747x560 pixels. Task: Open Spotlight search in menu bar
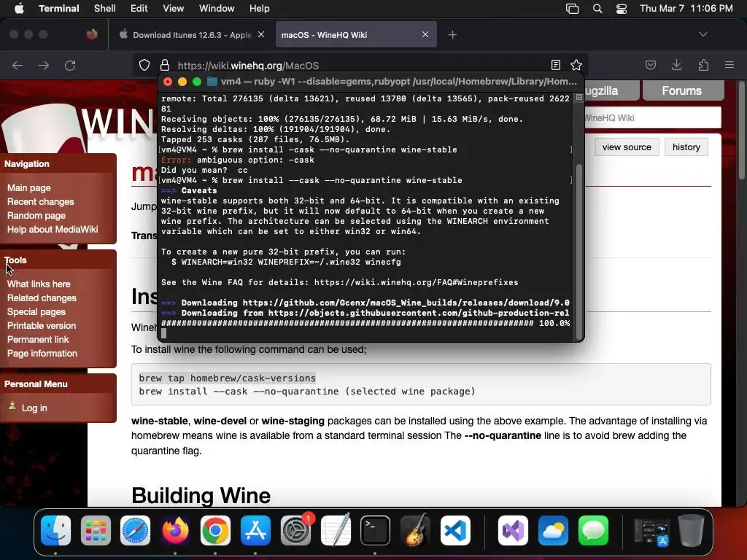coord(597,9)
